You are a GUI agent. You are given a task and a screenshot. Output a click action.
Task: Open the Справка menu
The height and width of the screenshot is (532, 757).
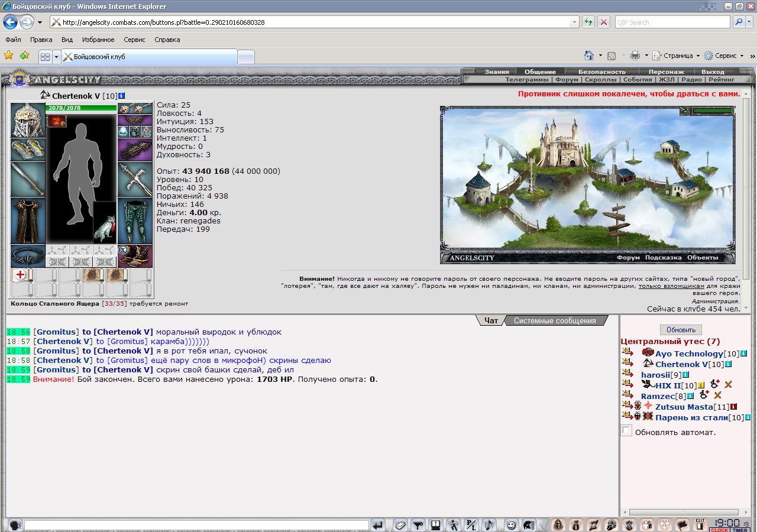click(x=167, y=40)
